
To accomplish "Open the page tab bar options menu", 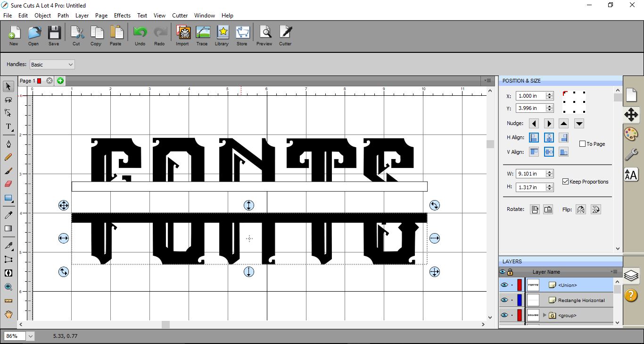I will 488,81.
